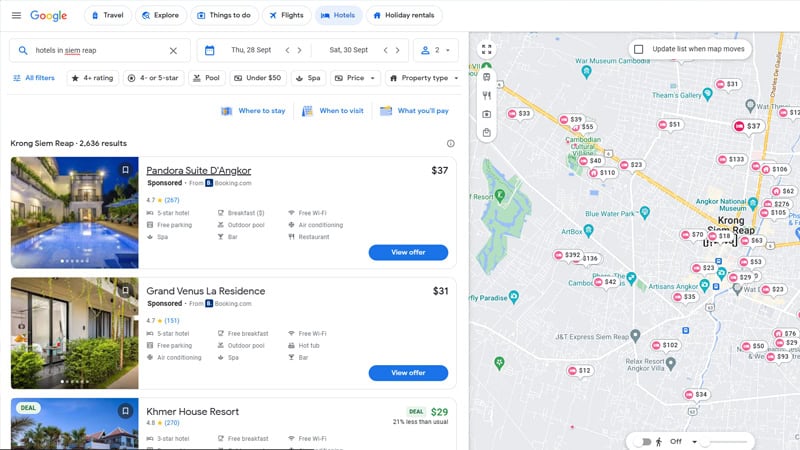Switch to the Travel tab
Viewport: 800px width, 450px height.
click(108, 15)
